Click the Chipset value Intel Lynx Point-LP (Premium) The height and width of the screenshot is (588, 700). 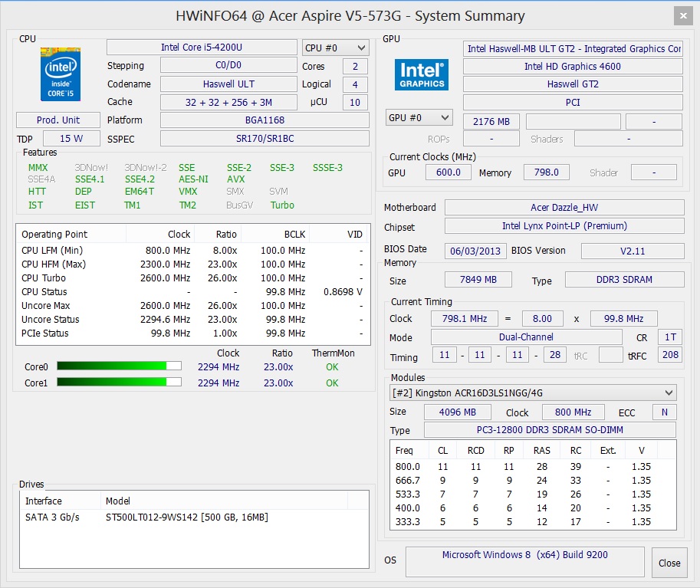[x=564, y=225]
